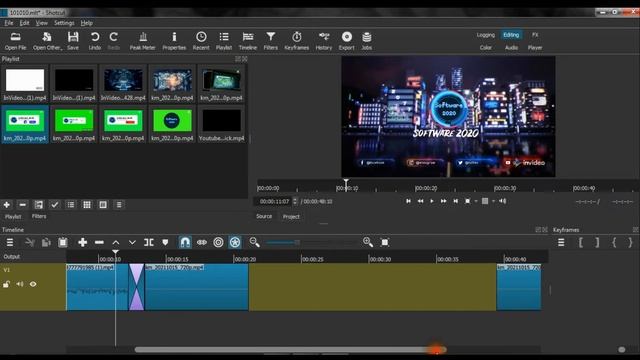
Task: Hide track V1 with the eye icon
Action: point(33,284)
